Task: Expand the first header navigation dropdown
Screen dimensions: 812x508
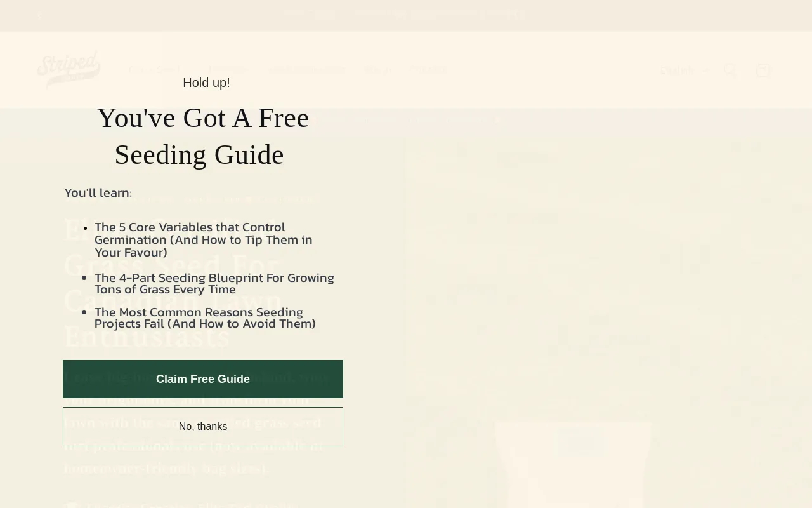Action: [x=159, y=70]
